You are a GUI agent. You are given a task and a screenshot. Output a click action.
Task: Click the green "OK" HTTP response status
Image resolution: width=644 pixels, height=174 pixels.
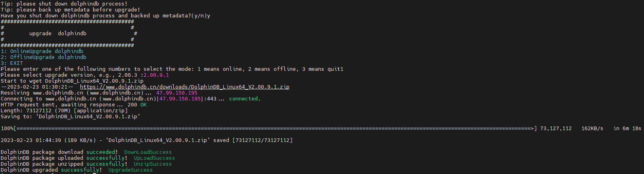click(x=143, y=105)
